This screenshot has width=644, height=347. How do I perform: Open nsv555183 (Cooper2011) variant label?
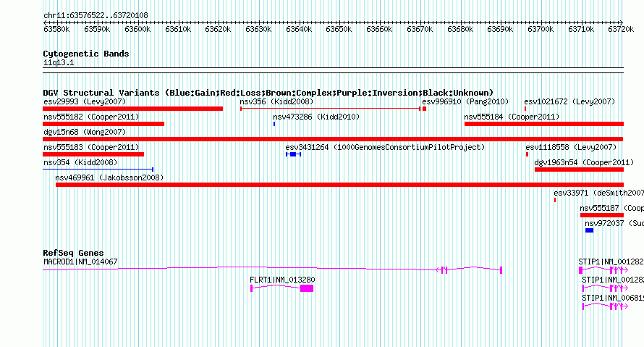click(91, 147)
